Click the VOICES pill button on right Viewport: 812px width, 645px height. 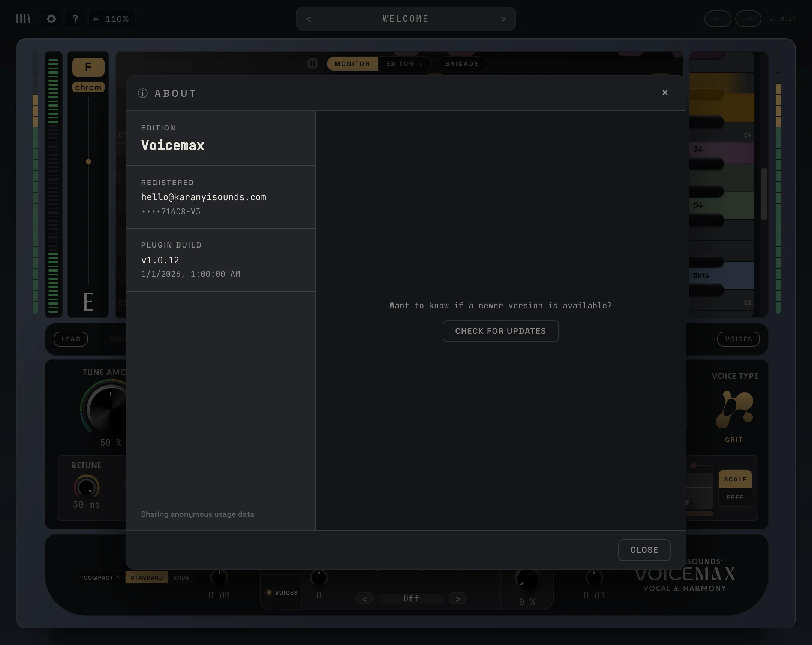point(739,339)
